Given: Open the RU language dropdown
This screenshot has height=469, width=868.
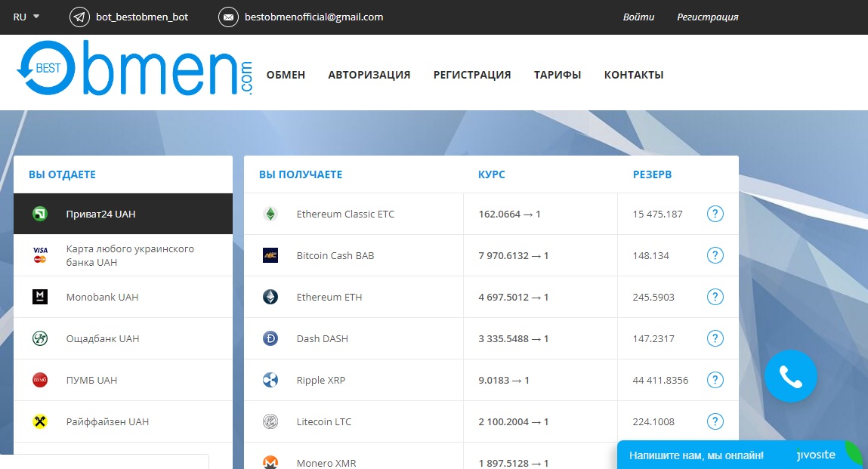Looking at the screenshot, I should click(x=26, y=17).
